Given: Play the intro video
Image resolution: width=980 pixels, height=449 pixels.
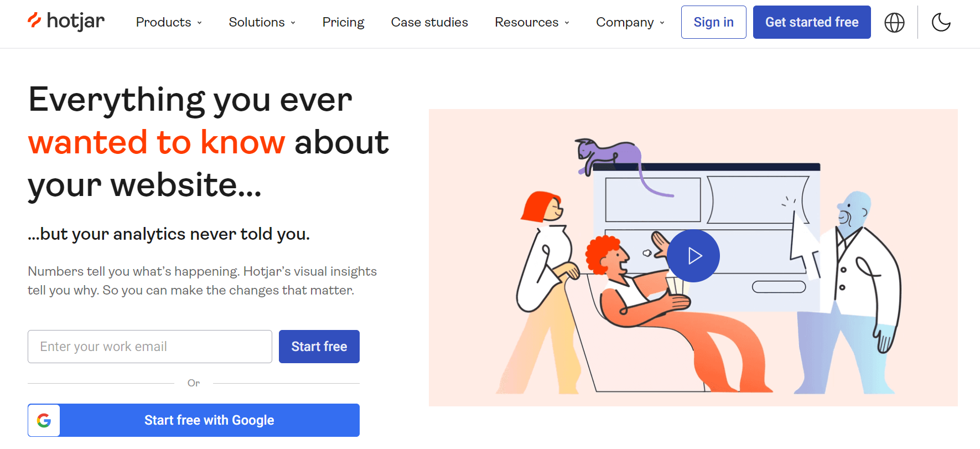Looking at the screenshot, I should [x=693, y=256].
